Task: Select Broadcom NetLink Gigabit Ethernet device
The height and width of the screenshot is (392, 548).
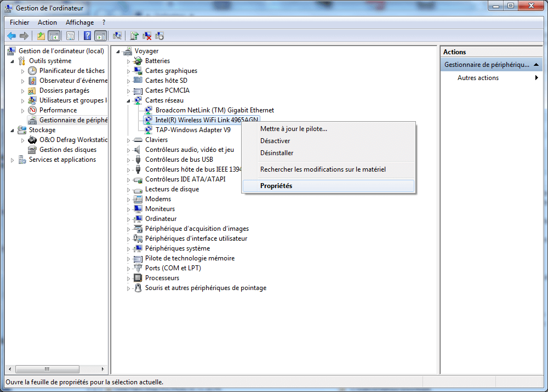Action: [x=215, y=110]
